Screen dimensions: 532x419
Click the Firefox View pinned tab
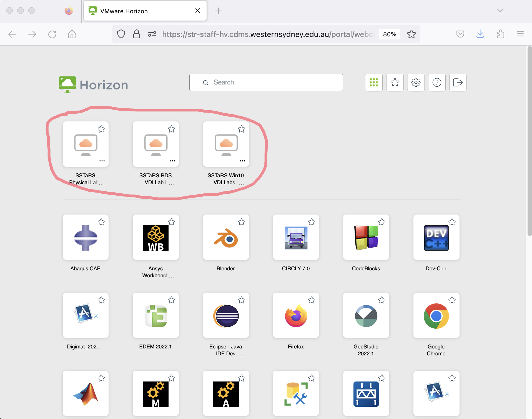(69, 11)
